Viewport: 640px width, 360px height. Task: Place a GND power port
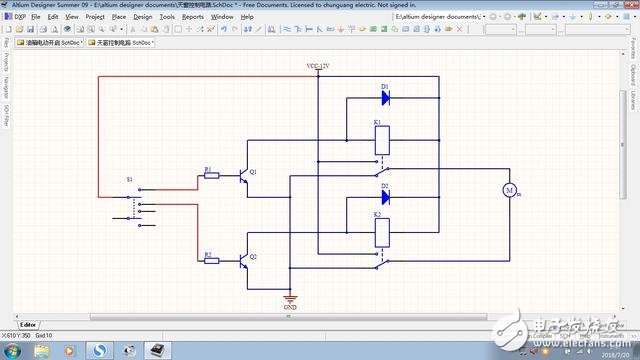(341, 29)
